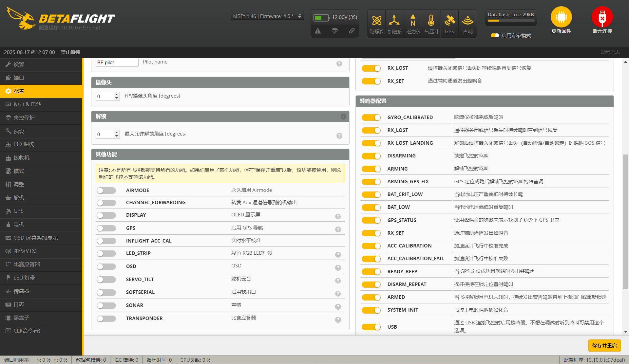Screen dimensions: 629x364
Task: Turn on INFLIGHT_ACC_CAL toggle
Action: click(x=106, y=241)
